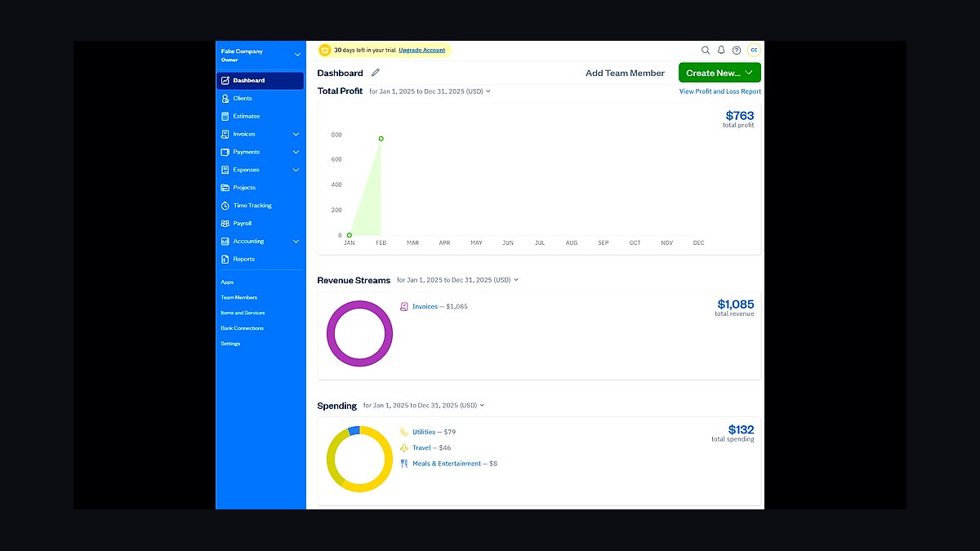Click the FEB data point on profit chart
Screen dimensions: 980x551
coord(381,139)
